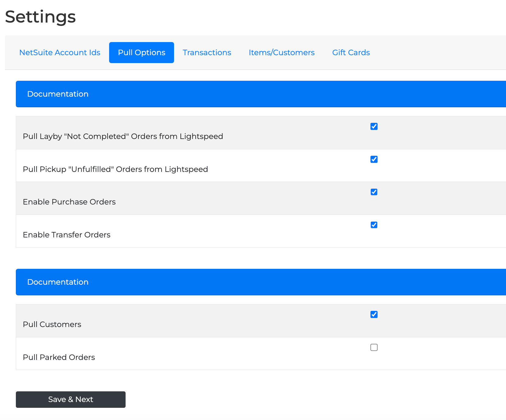Image resolution: width=506 pixels, height=420 pixels.
Task: Click the "Pull Layby Not Completed Orders" label text
Action: 123,136
